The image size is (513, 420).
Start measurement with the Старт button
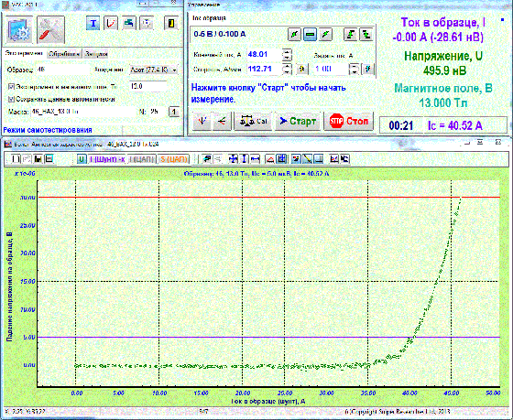[x=298, y=122]
